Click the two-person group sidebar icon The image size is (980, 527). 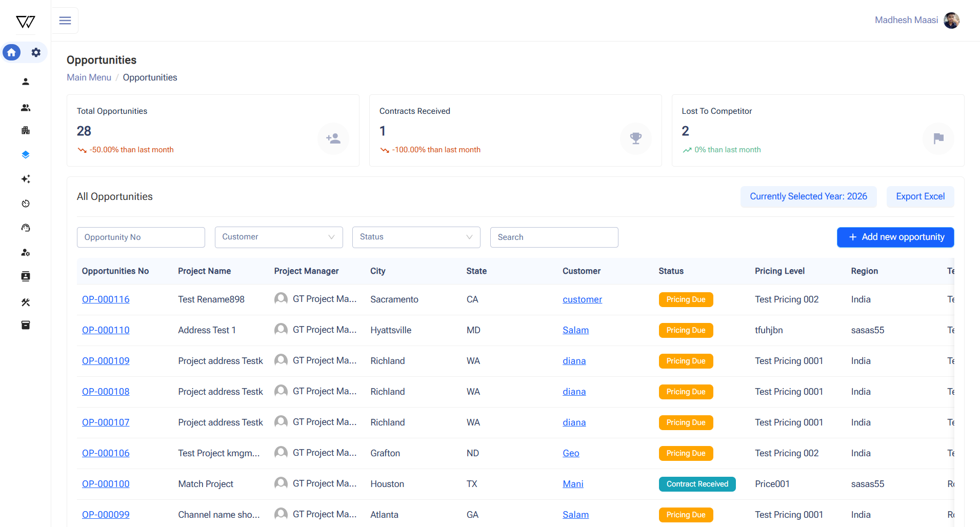[26, 108]
